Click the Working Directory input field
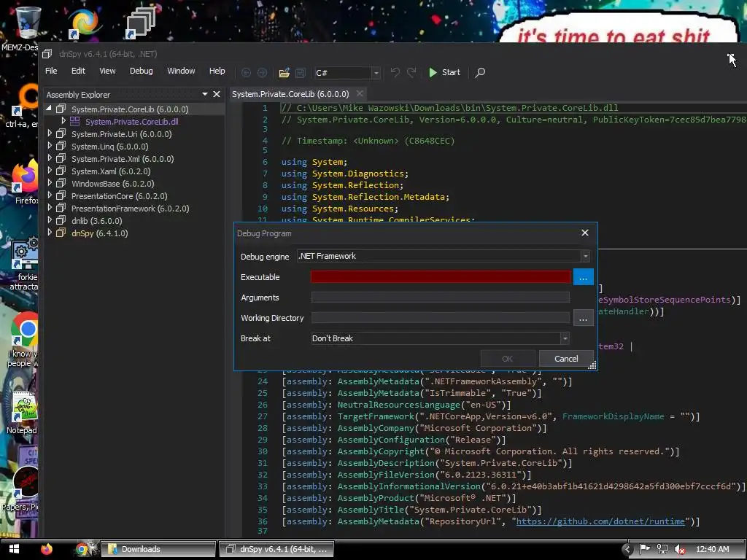The width and height of the screenshot is (747, 560). (x=441, y=318)
